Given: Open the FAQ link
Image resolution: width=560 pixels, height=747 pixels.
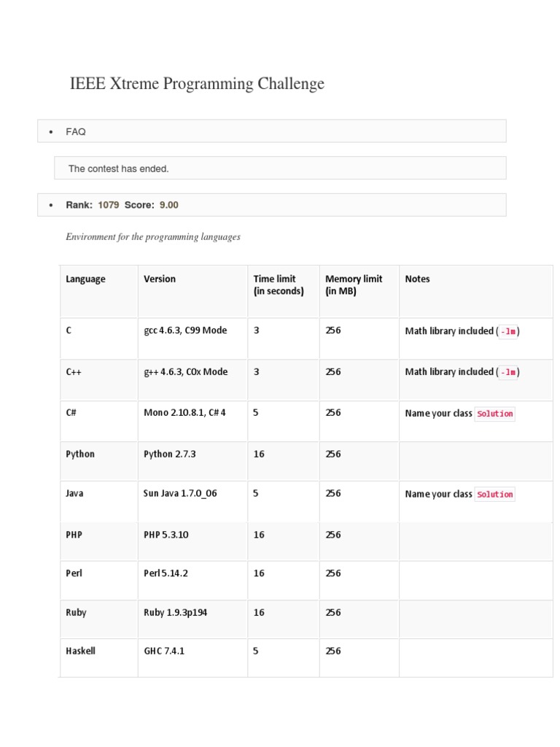Looking at the screenshot, I should pyautogui.click(x=76, y=132).
